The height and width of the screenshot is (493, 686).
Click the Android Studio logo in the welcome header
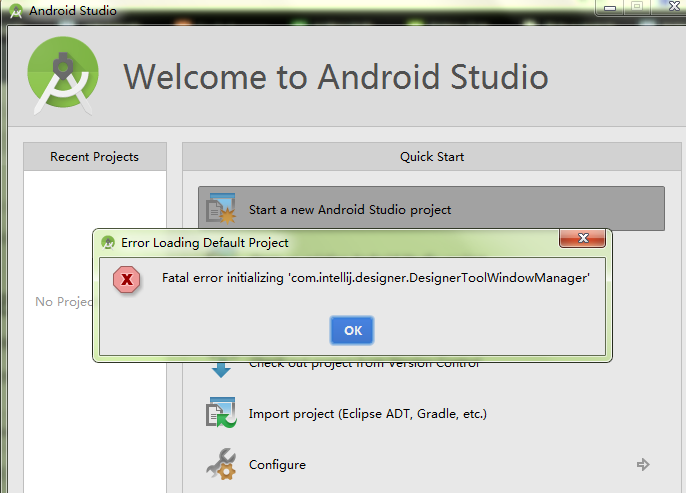point(63,75)
